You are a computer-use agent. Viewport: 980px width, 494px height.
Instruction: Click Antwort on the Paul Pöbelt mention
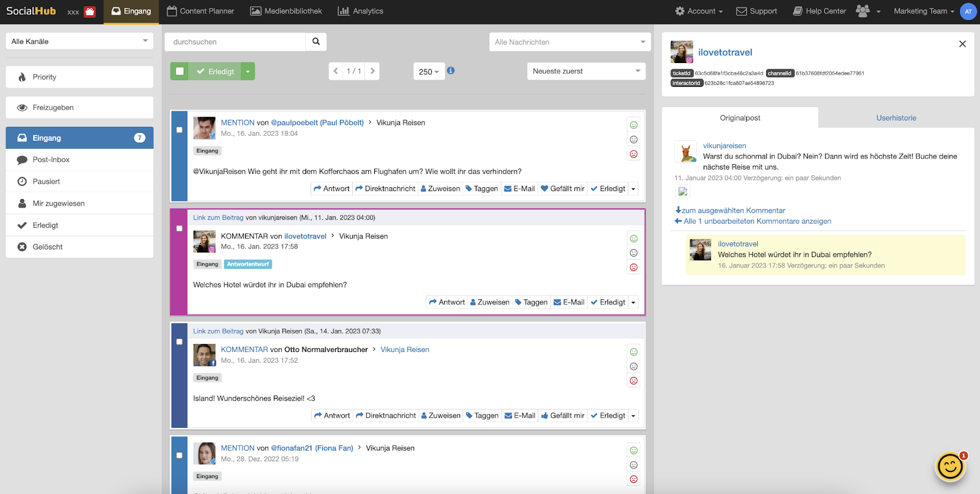[x=331, y=189]
